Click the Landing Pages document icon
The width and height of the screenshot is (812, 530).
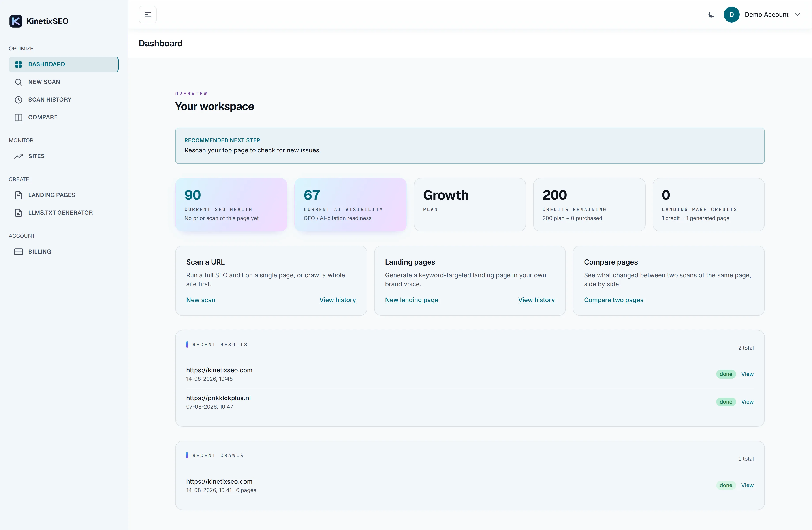(18, 195)
